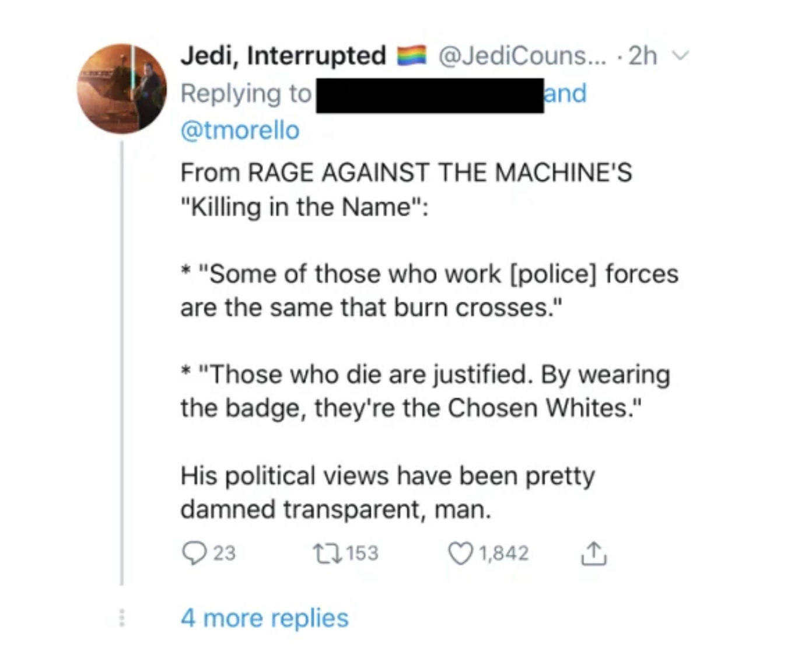This screenshot has width=812, height=650.
Task: Click the "Killing in the Name" tweet text
Action: 303,207
